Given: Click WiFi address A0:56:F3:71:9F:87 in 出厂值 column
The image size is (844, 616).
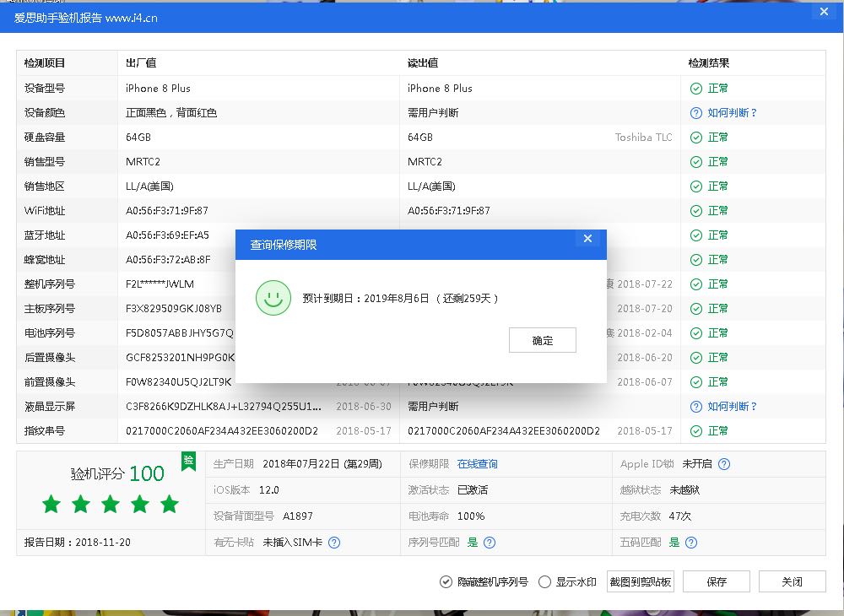Looking at the screenshot, I should tap(167, 211).
